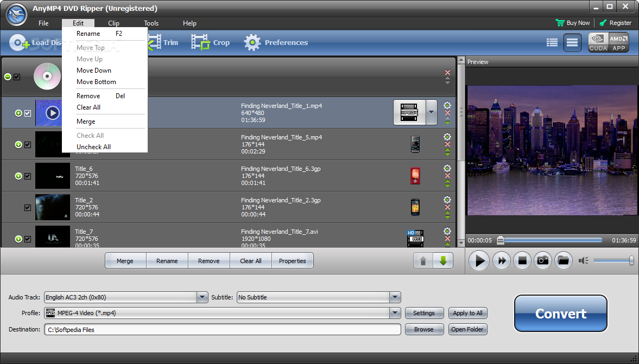Open the Subtitle dropdown

(x=395, y=297)
